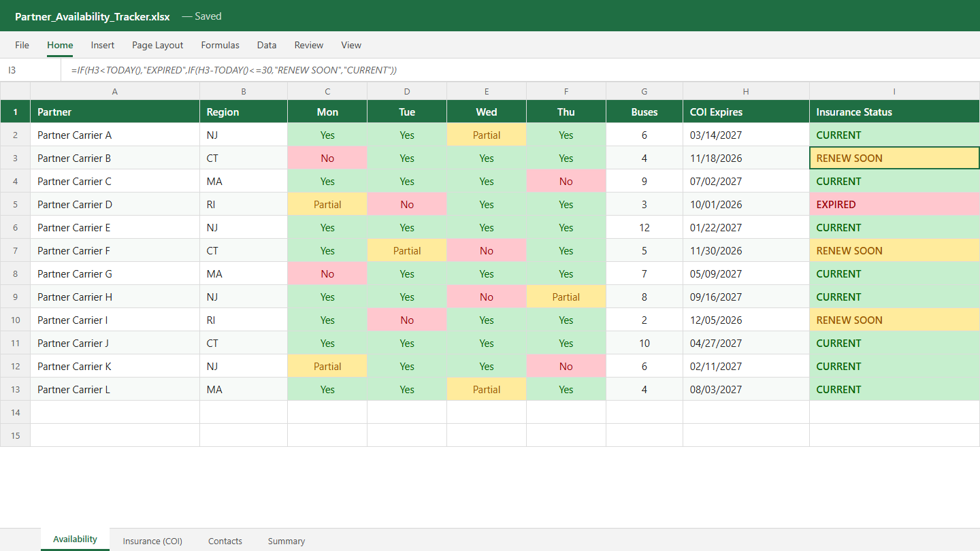Click Carrier F's Tue Partial cell
Screen dimensions: 980x551
(x=407, y=250)
